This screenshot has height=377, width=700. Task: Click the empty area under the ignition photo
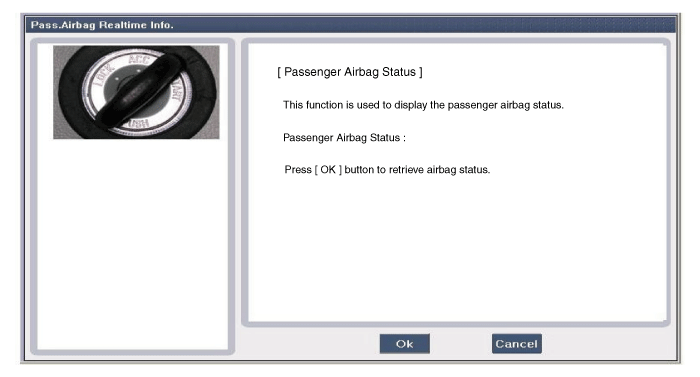[133, 243]
